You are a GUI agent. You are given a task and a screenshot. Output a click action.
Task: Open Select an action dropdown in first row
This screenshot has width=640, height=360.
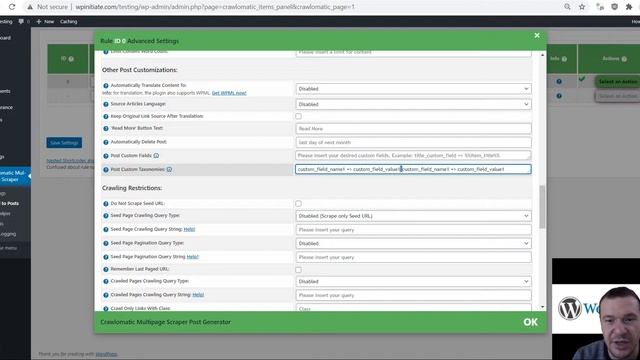618,82
